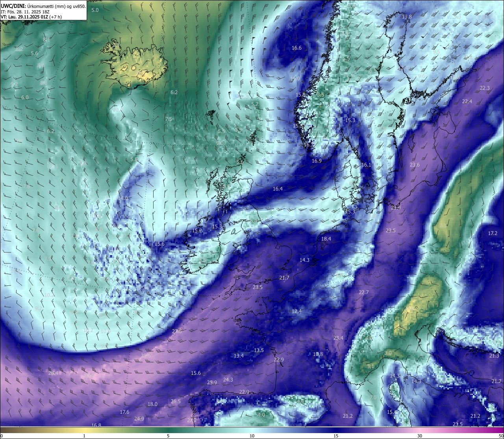
Task: Click the 17.6 value on the map
Action: click(124, 412)
